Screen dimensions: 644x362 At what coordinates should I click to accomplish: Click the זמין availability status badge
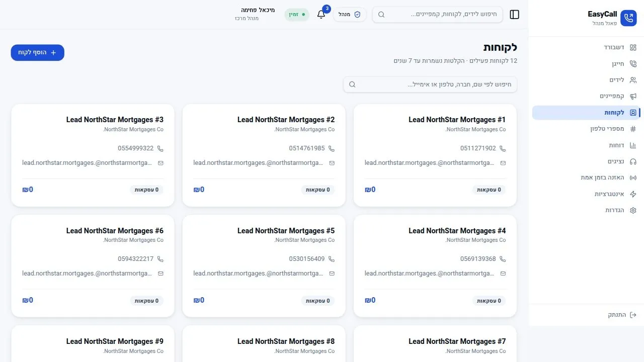click(x=297, y=15)
